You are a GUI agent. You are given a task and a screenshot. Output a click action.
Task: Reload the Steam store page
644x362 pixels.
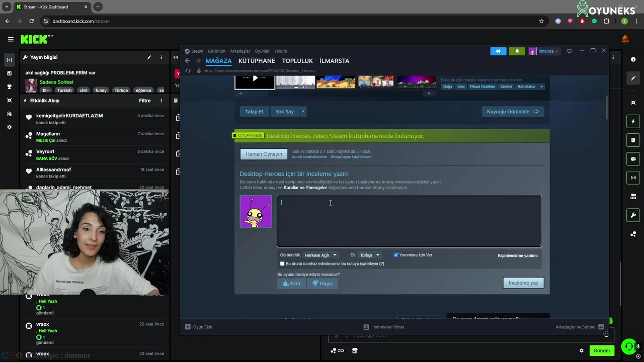click(x=188, y=71)
